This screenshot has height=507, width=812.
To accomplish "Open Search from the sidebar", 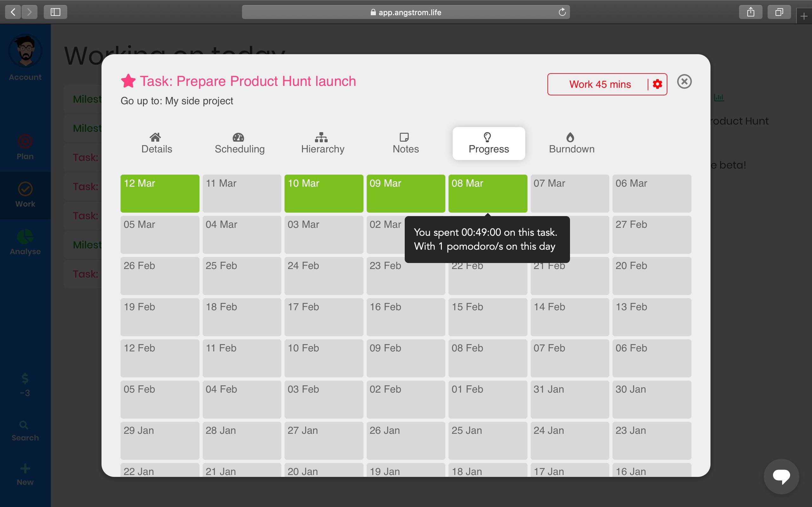I will tap(25, 431).
